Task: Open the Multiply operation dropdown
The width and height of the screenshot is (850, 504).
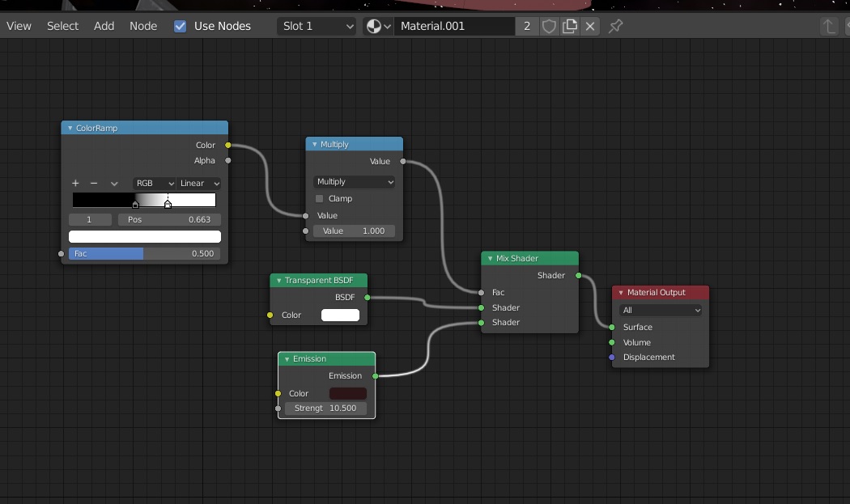Action: tap(354, 181)
